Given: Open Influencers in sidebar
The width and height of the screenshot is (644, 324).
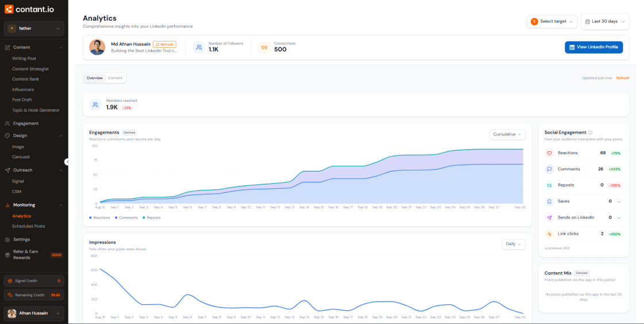Looking at the screenshot, I should point(23,90).
